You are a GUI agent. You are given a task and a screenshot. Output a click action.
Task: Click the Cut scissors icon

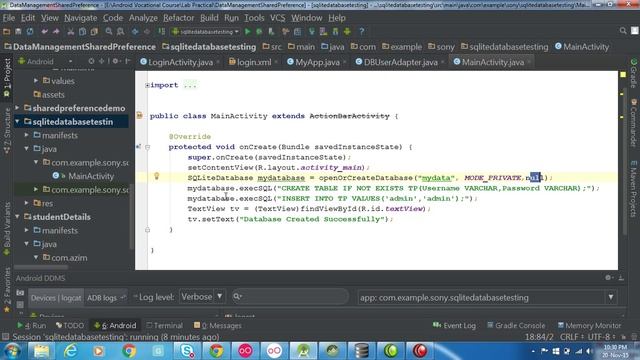pos(71,31)
